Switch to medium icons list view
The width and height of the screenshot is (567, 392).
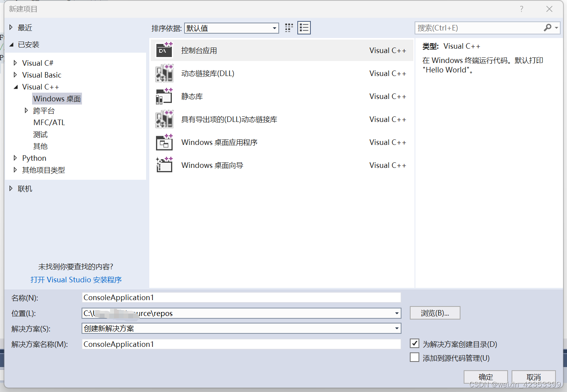304,28
